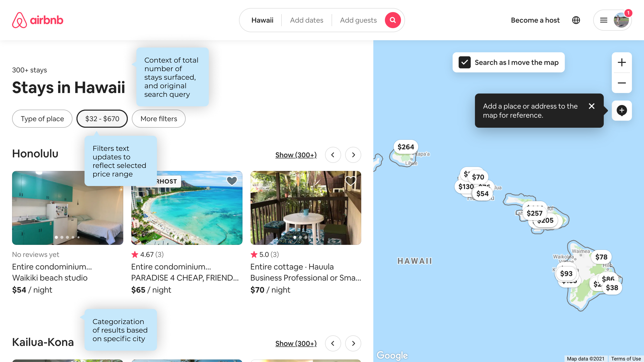Open the globe language selector

[x=576, y=20]
